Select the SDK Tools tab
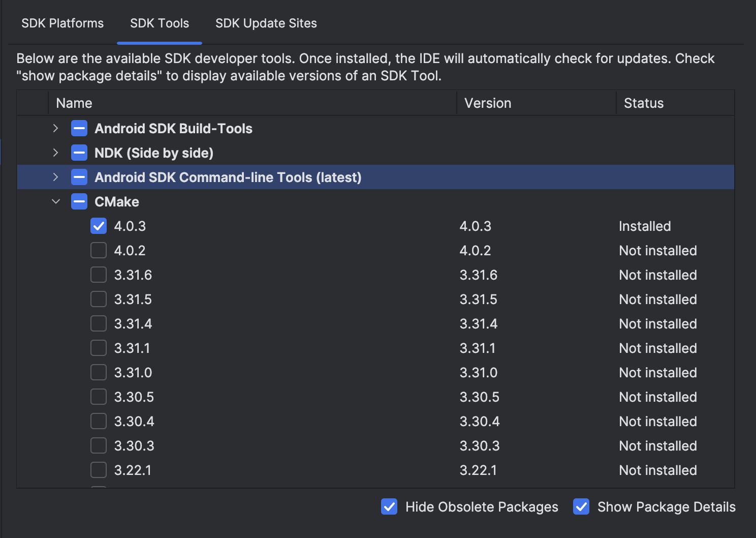Image resolution: width=756 pixels, height=538 pixels. point(160,23)
